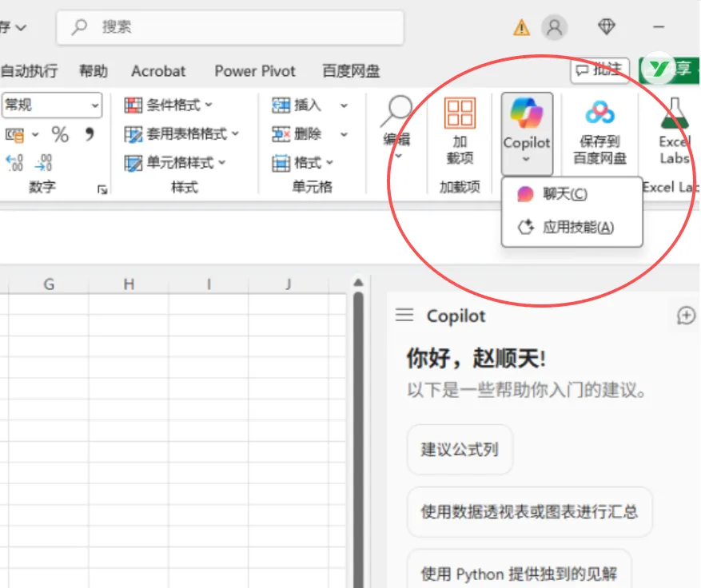Click the search box at top
701x588 pixels.
(229, 28)
